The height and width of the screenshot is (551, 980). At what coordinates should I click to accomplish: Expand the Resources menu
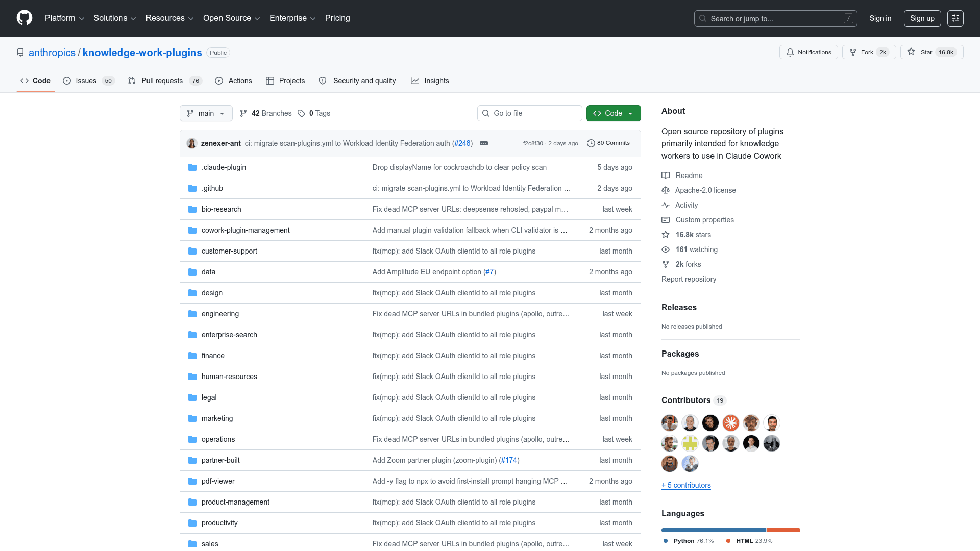(x=169, y=18)
